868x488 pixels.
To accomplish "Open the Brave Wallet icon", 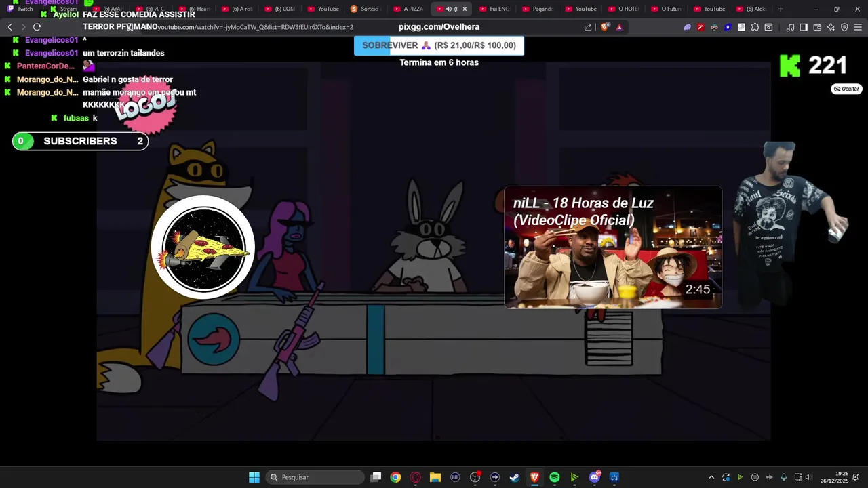I will [x=817, y=27].
